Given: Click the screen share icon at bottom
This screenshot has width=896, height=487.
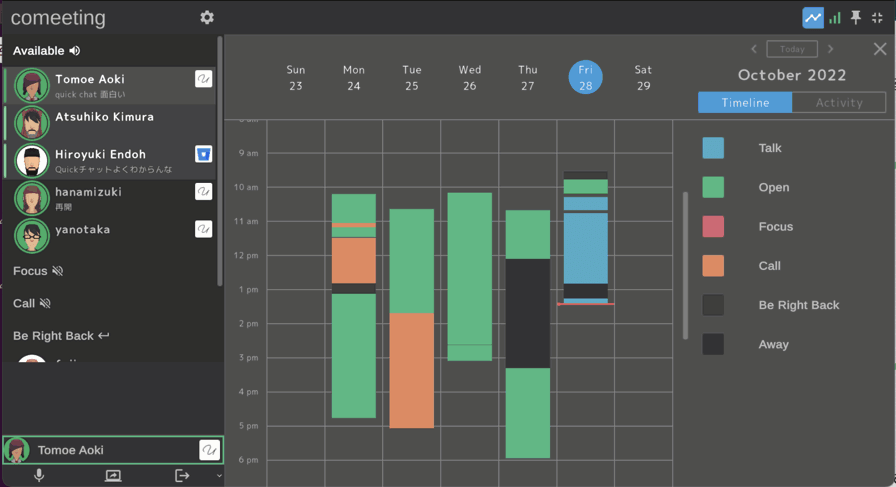Looking at the screenshot, I should (x=113, y=476).
